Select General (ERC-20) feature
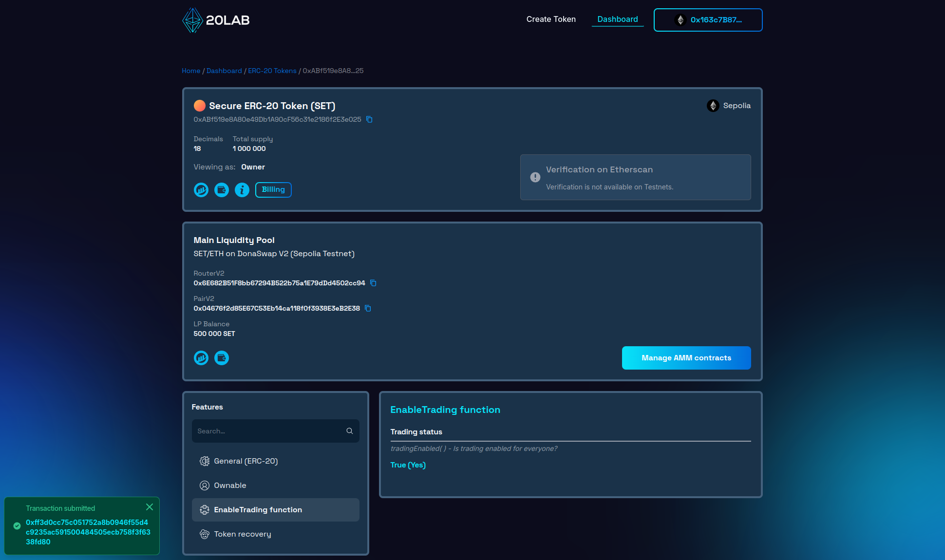 pos(246,461)
